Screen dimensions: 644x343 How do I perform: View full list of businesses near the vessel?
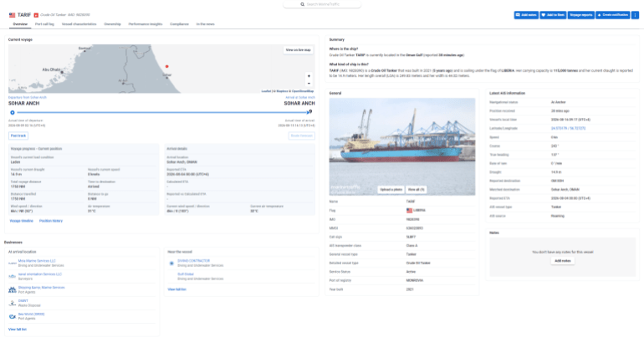[176, 289]
